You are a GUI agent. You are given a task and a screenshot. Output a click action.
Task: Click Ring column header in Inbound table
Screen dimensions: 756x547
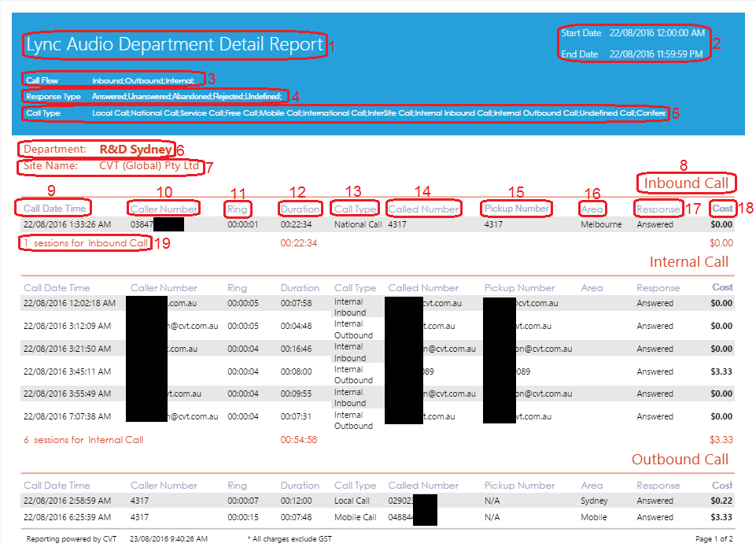[237, 209]
